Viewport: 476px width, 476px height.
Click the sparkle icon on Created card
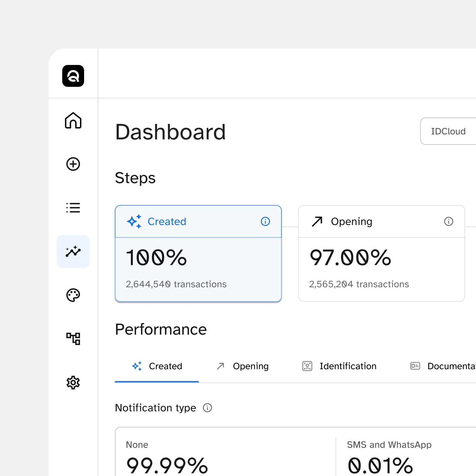point(134,221)
